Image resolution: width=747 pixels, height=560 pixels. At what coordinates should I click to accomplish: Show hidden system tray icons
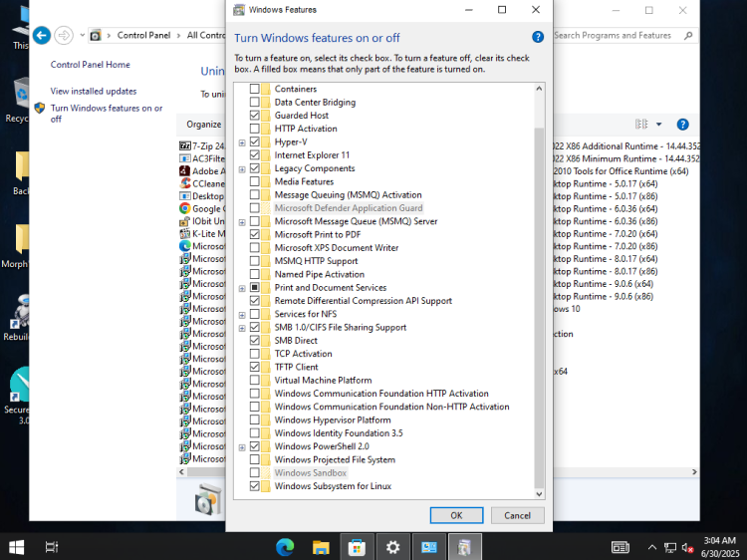point(652,548)
